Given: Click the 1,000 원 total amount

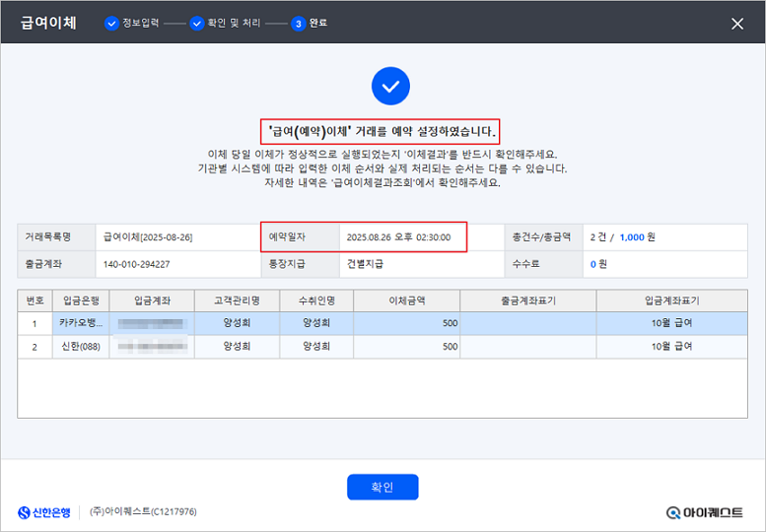Looking at the screenshot, I should point(638,237).
